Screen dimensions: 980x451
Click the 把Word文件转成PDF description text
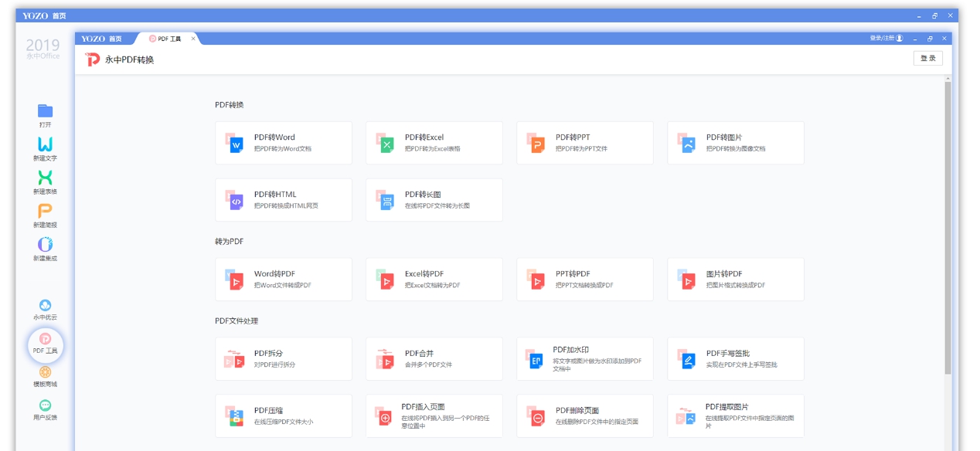(x=282, y=286)
